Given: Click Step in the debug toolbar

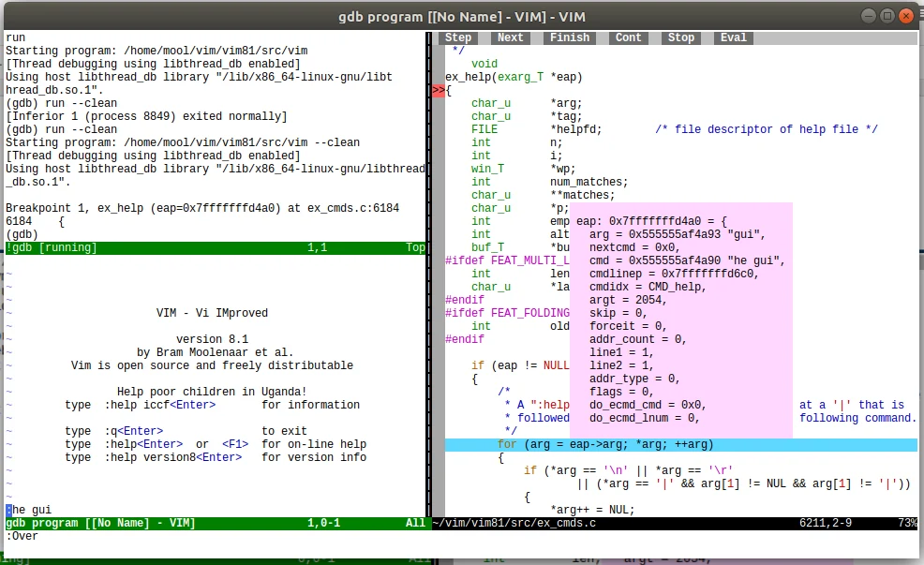Looking at the screenshot, I should 458,37.
